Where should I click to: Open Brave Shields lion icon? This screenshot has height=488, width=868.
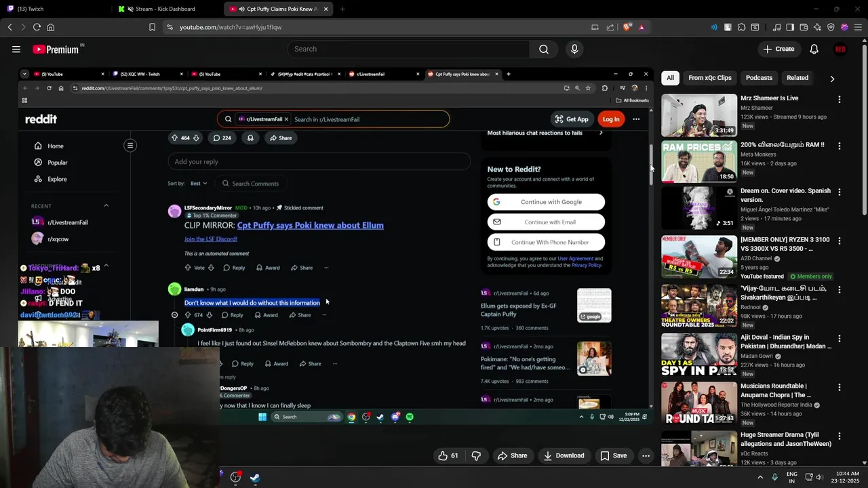(x=627, y=27)
